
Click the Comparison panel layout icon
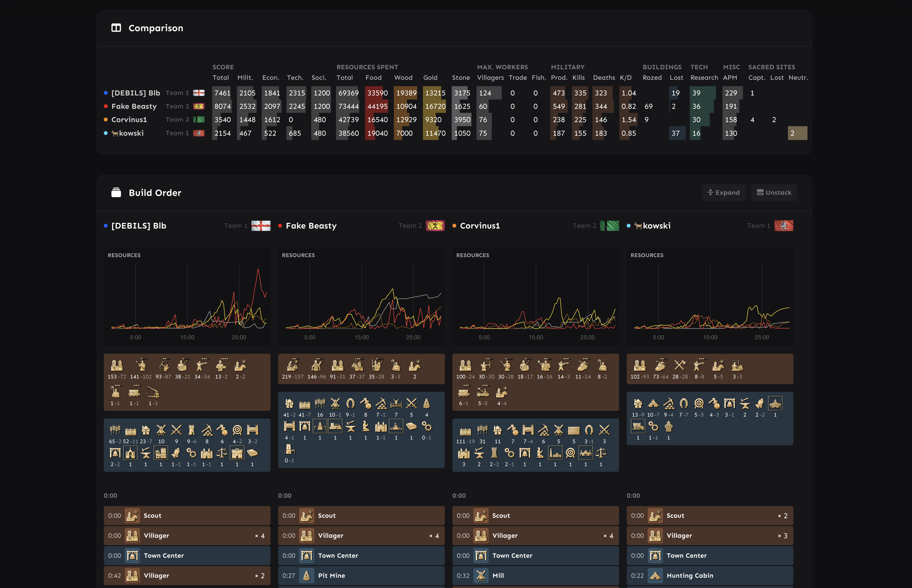pyautogui.click(x=116, y=28)
